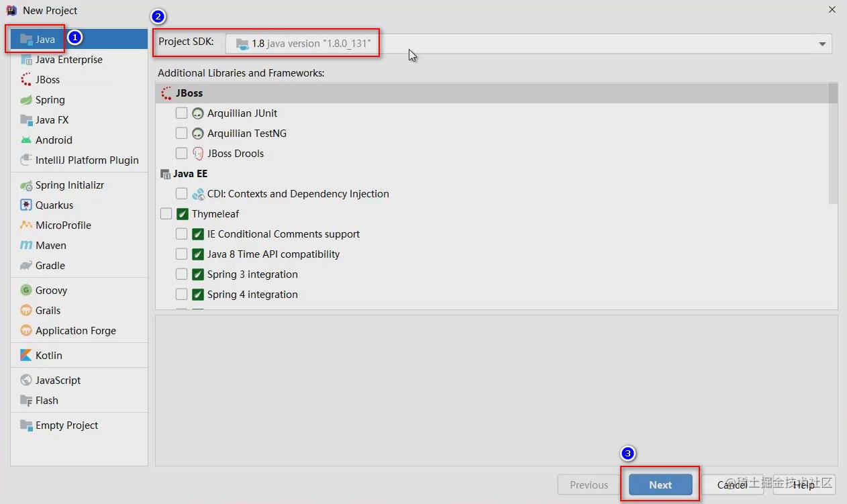Click the Gradle elephant icon
The width and height of the screenshot is (847, 504).
tap(26, 266)
